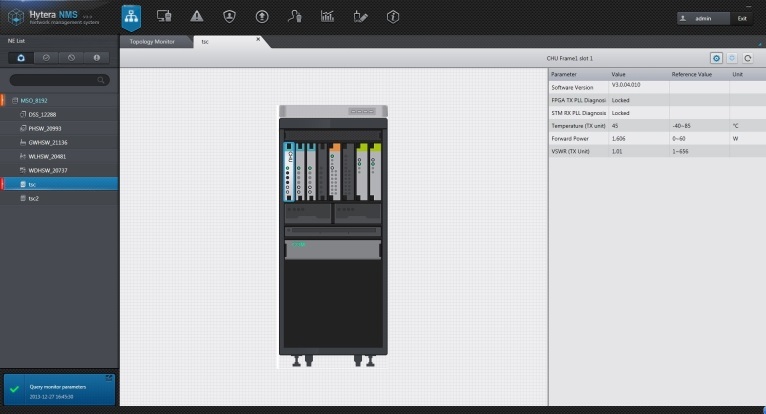The image size is (766, 414).
Task: Select the gray unit with green label
Action: 333,249
